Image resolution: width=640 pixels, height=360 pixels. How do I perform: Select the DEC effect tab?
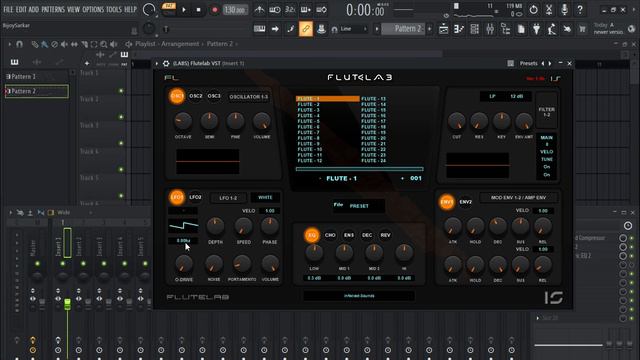(x=367, y=235)
